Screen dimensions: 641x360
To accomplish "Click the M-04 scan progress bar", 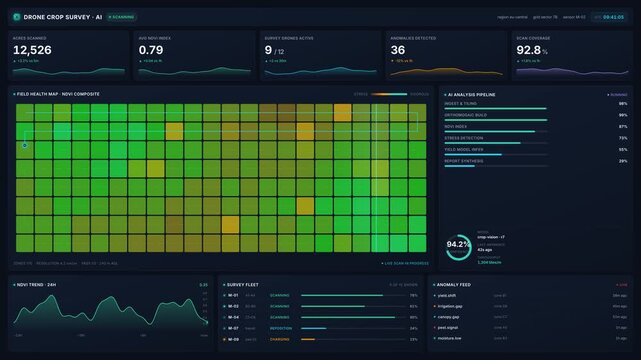I will click(x=353, y=317).
